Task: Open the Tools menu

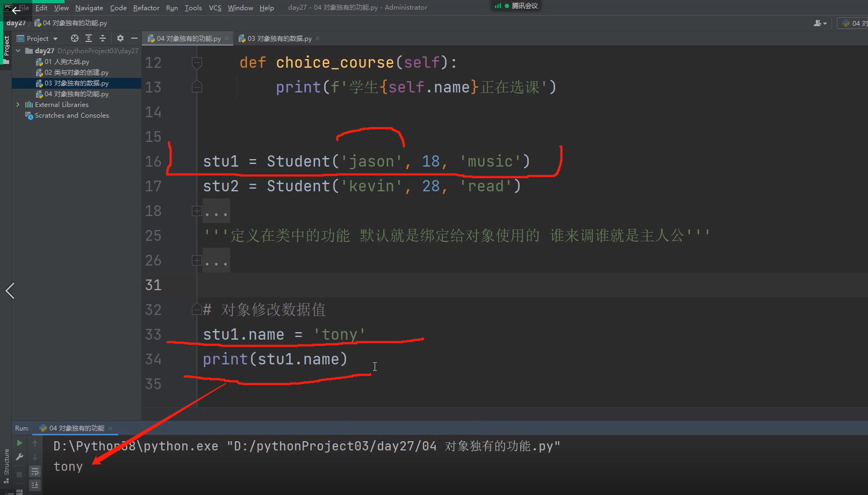Action: (x=193, y=8)
